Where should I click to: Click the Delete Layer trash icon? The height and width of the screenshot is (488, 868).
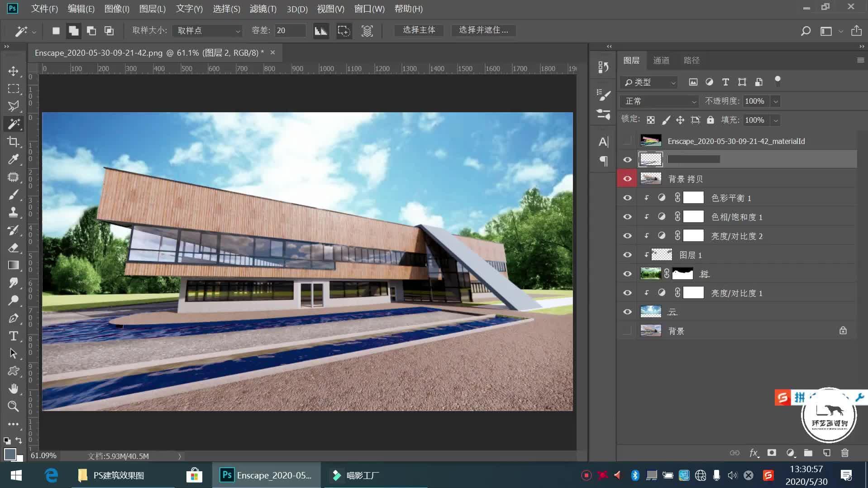click(844, 453)
